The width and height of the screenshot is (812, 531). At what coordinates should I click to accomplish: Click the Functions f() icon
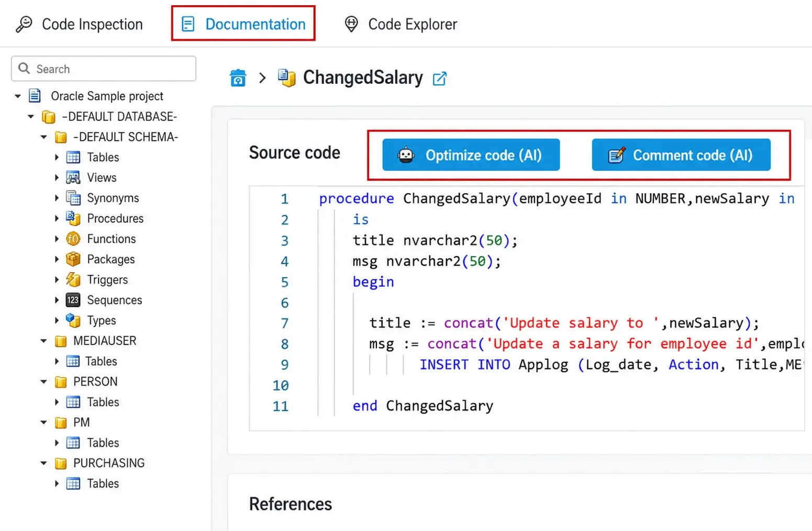(x=73, y=239)
